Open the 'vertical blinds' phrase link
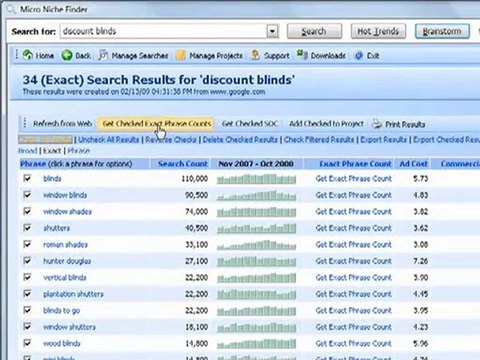The image size is (480, 360). click(x=65, y=278)
